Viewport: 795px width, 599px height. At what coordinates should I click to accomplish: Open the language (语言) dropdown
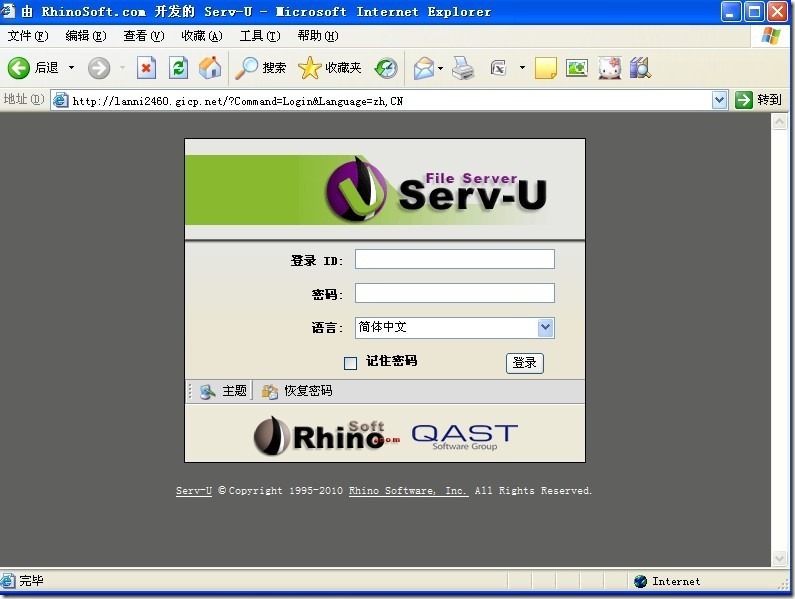pos(546,328)
